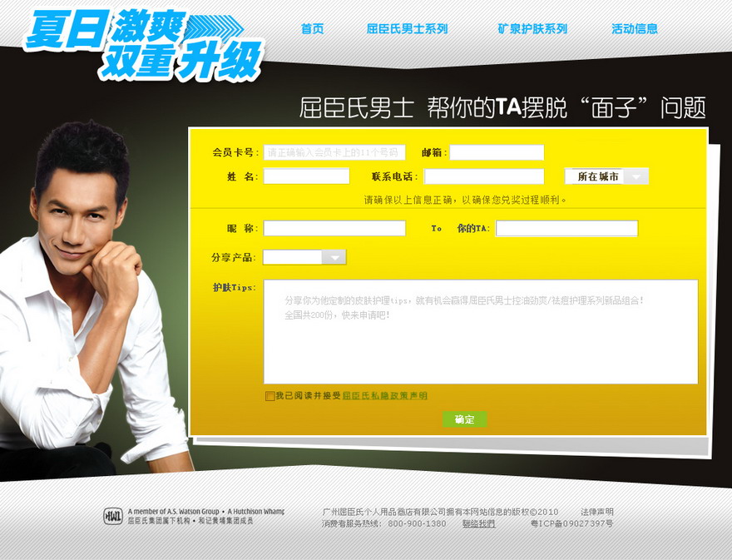Viewport: 732px width, 560px height.
Task: Click the 夏日激爽 双重升级 logo
Action: tap(143, 44)
